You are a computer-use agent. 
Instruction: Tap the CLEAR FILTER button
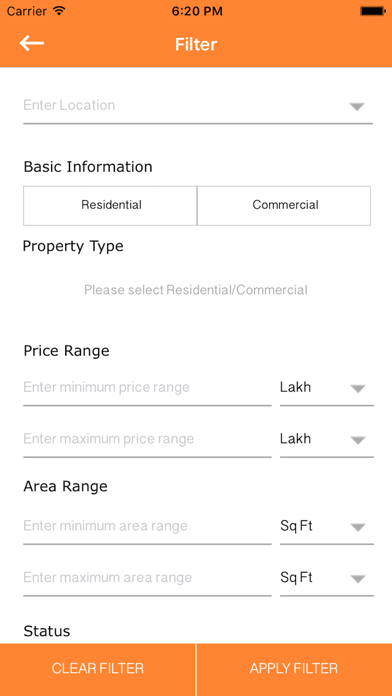[x=98, y=669]
